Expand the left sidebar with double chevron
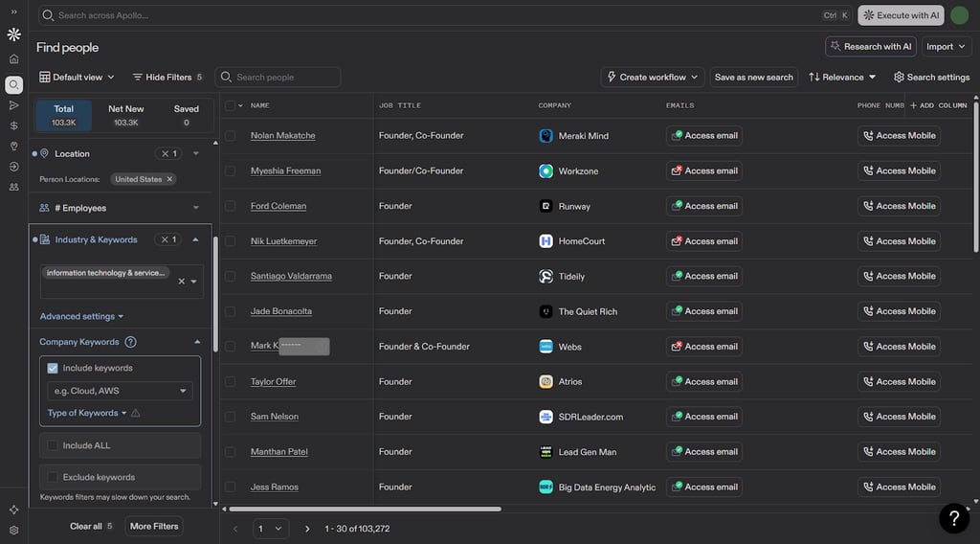The height and width of the screenshot is (544, 980). (x=13, y=11)
